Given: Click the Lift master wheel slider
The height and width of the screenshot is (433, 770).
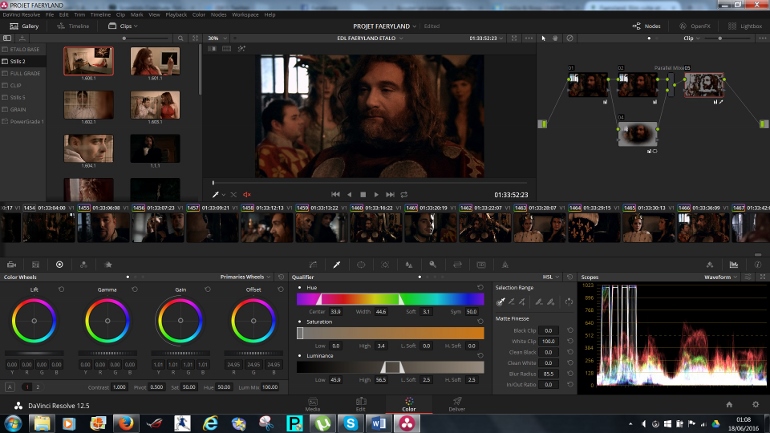Looking at the screenshot, I should 34,353.
